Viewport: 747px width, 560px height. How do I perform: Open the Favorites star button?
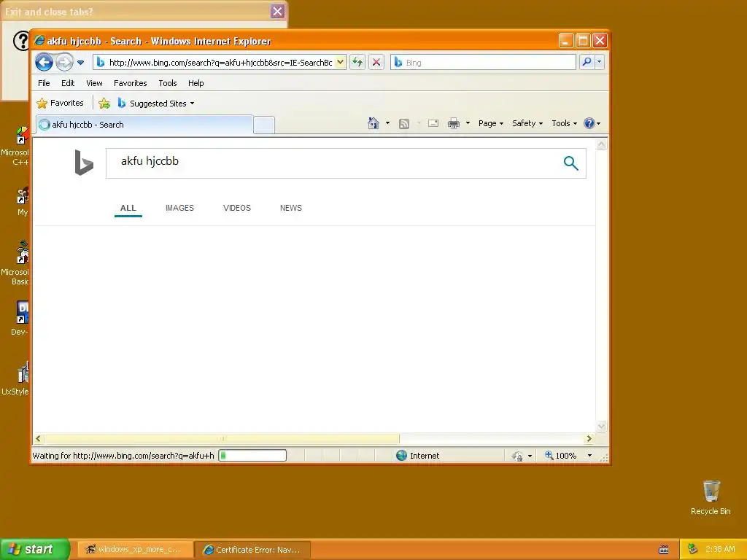coord(60,103)
